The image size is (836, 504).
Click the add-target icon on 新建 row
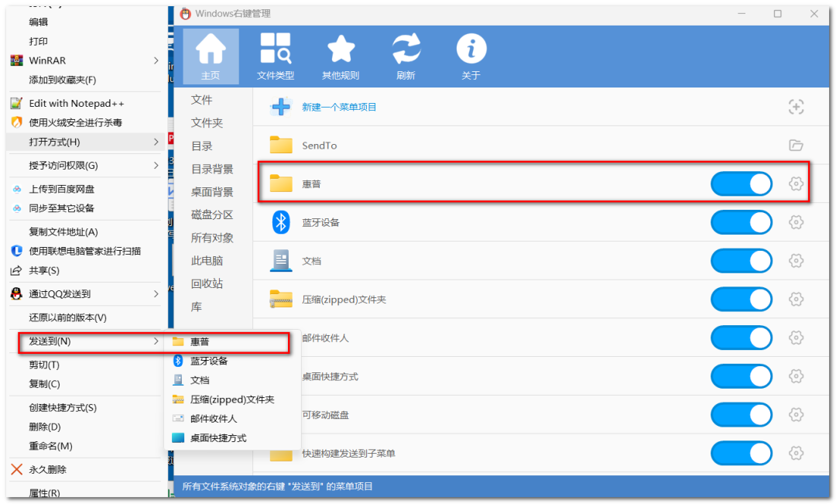796,107
